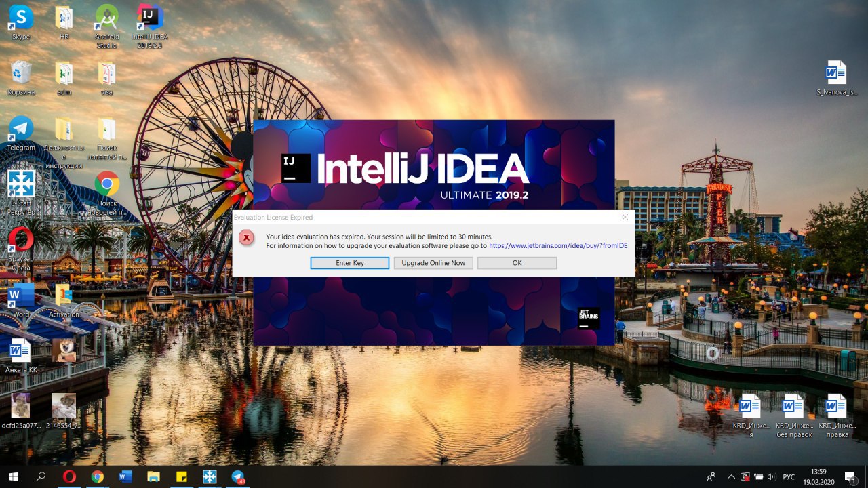Screen dimensions: 868x488
Task: Open the adm folder on desktop
Action: pyautogui.click(x=64, y=77)
